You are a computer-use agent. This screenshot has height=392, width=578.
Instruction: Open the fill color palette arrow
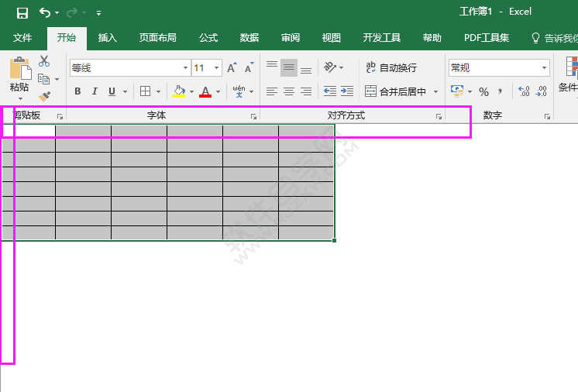coord(191,91)
